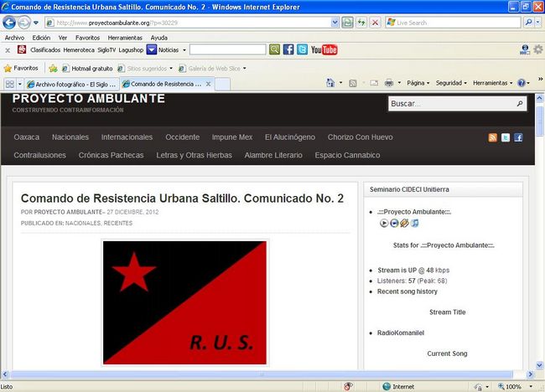The height and width of the screenshot is (392, 545).
Task: Open the Página dropdown menu
Action: point(417,84)
